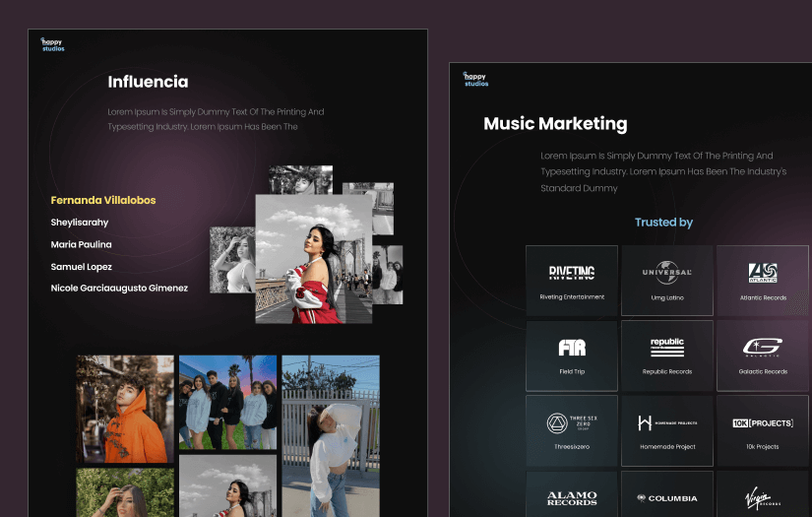This screenshot has width=812, height=517.
Task: Open the Universal Umg Latino card
Action: click(667, 281)
